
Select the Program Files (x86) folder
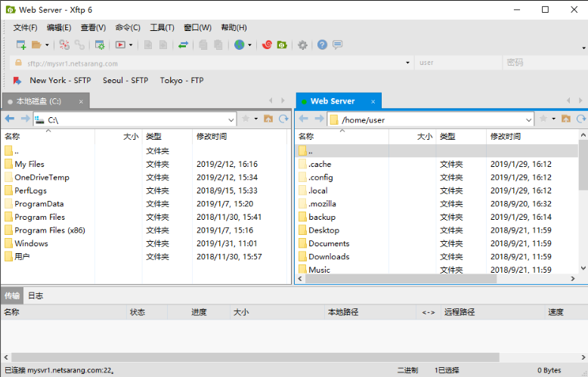(50, 230)
